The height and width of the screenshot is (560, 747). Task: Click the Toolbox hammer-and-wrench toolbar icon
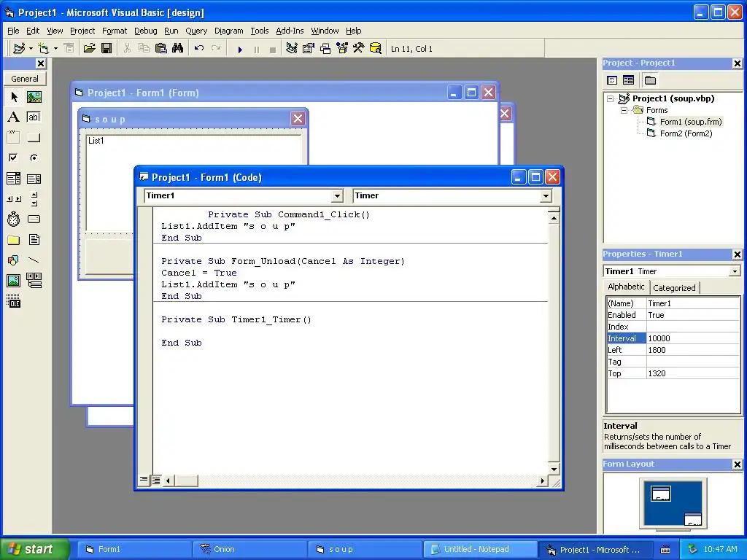pyautogui.click(x=359, y=48)
